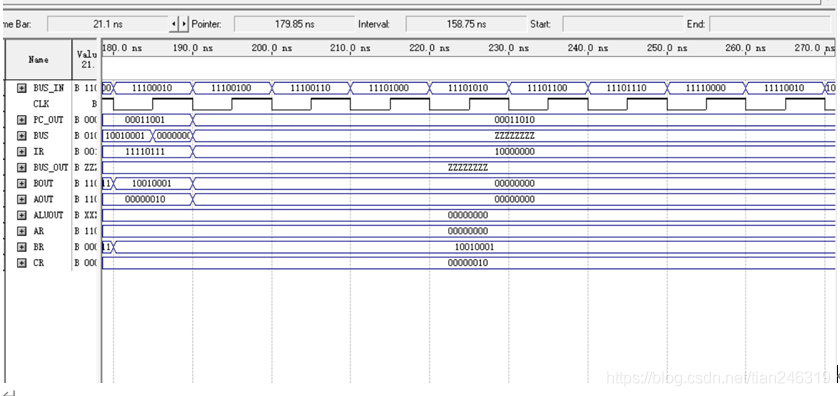840x396 pixels.
Task: Click the Value column header
Action: pos(85,59)
